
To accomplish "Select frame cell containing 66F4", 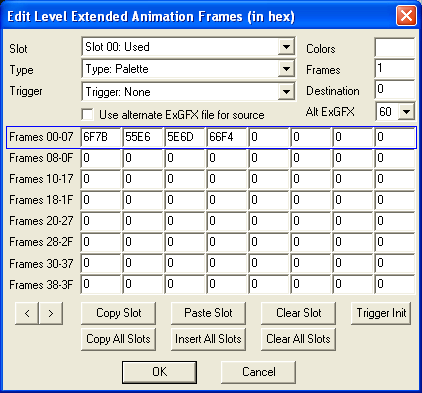I will pos(227,137).
